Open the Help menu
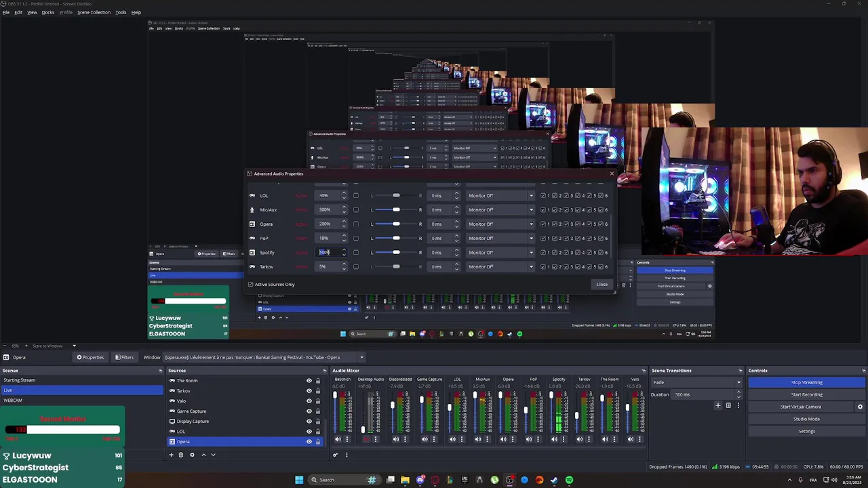Viewport: 868px width, 488px height. [x=136, y=12]
